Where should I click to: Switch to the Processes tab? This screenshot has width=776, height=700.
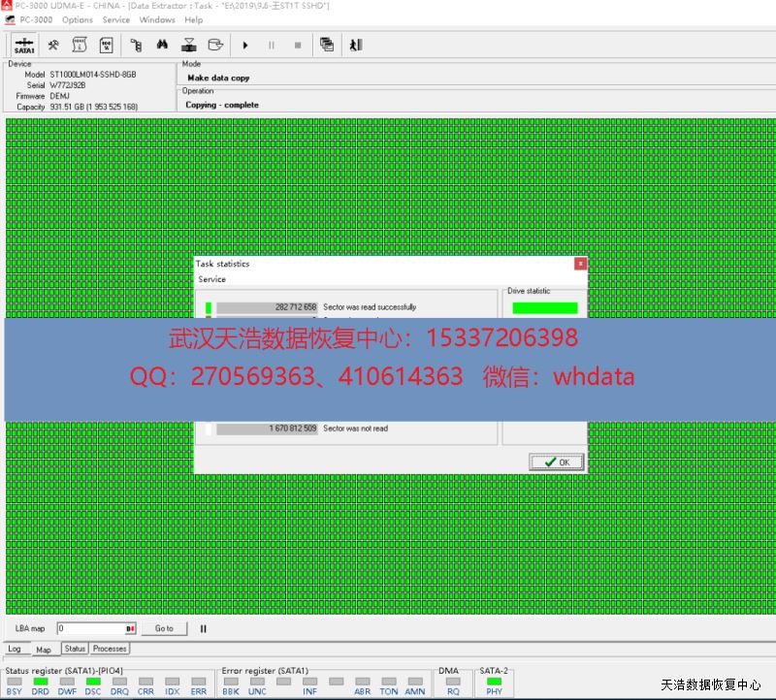click(110, 649)
